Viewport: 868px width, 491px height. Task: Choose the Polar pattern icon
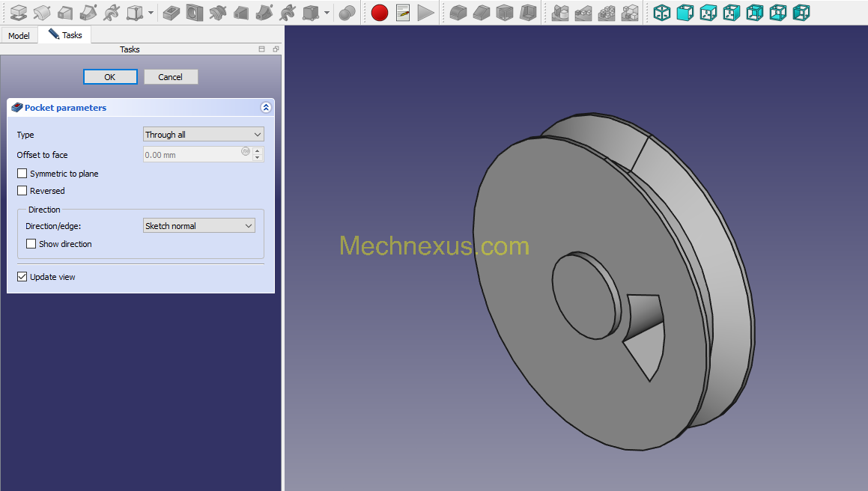(607, 12)
